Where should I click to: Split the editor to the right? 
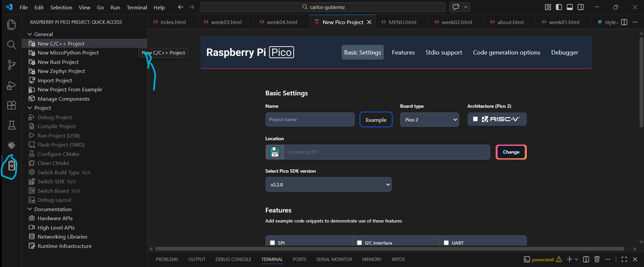point(624,22)
